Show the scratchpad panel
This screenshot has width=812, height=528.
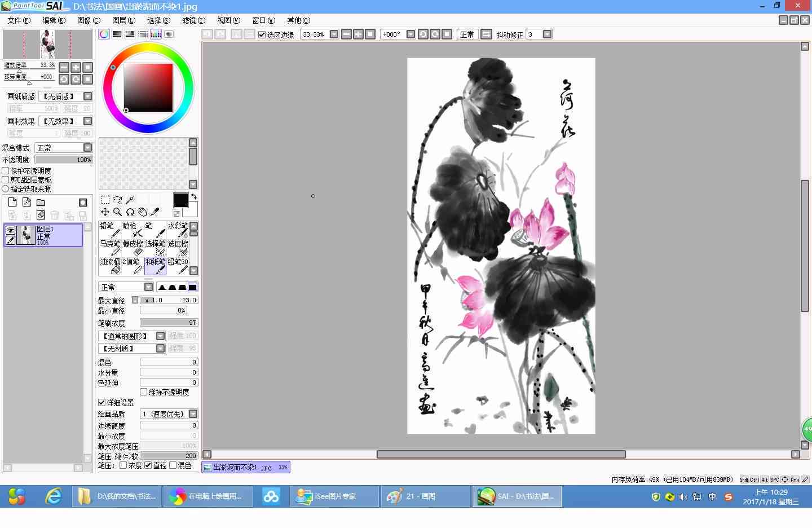[169, 34]
